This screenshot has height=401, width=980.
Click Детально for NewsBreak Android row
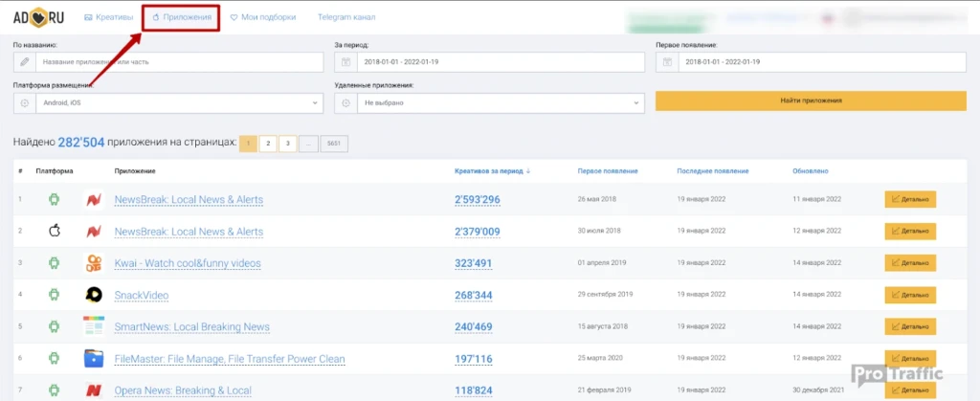(x=910, y=200)
